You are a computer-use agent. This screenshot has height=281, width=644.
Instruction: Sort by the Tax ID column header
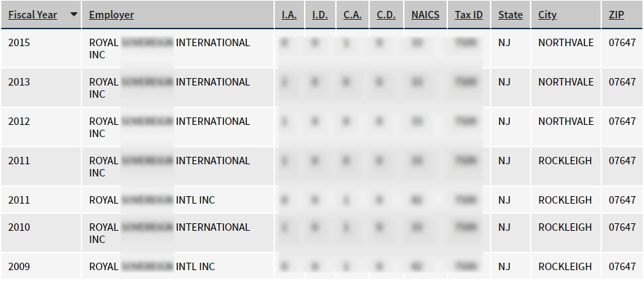pos(468,15)
